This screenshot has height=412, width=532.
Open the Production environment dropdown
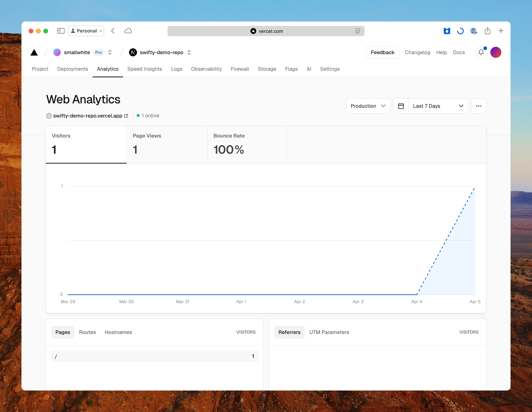point(368,106)
